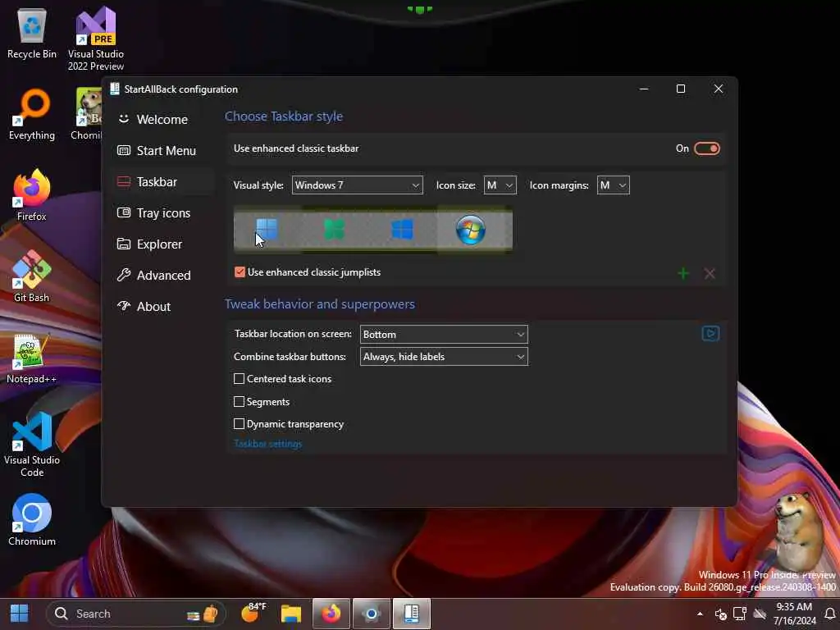The image size is (840, 630).
Task: Open Everything desktop shortcut
Action: (32, 115)
